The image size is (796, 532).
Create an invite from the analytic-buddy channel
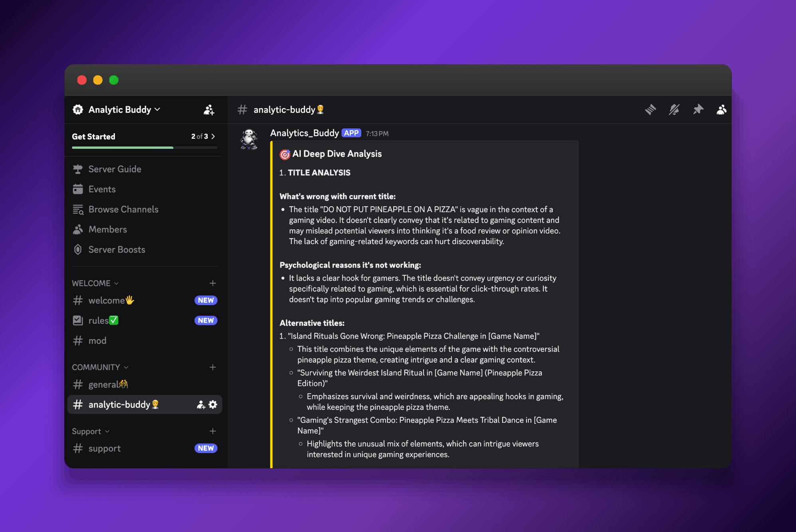point(201,404)
